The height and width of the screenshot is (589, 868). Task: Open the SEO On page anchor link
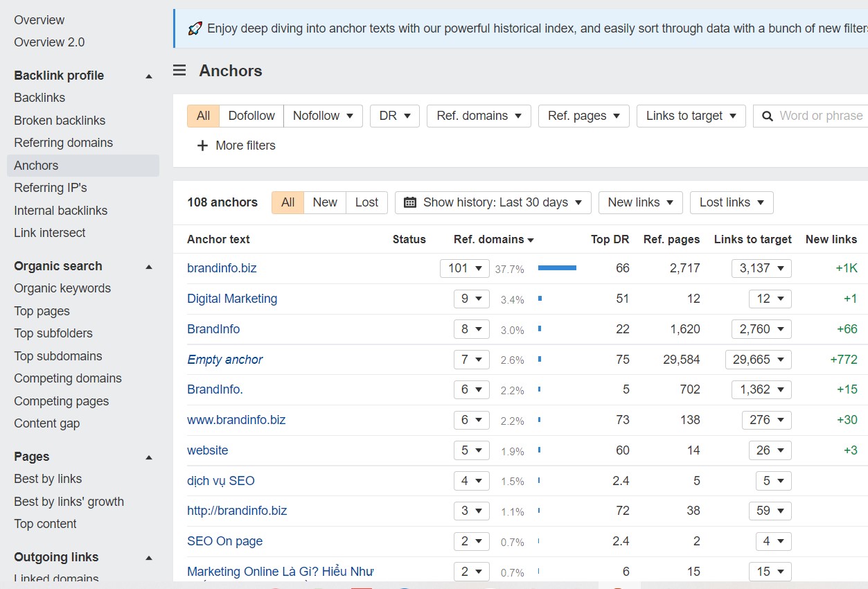pyautogui.click(x=225, y=541)
